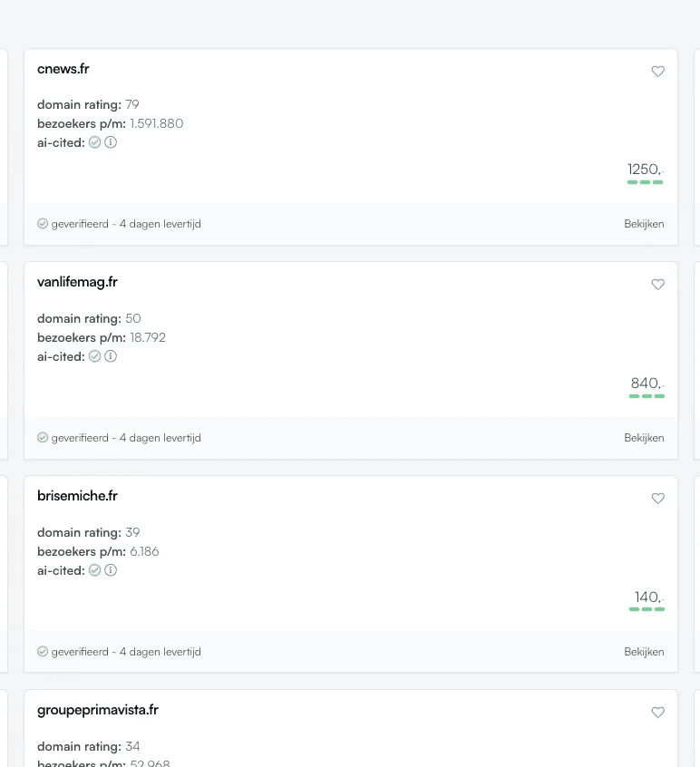Open Bekijken for the cnews.fr listing
The image size is (700, 767).
644,223
